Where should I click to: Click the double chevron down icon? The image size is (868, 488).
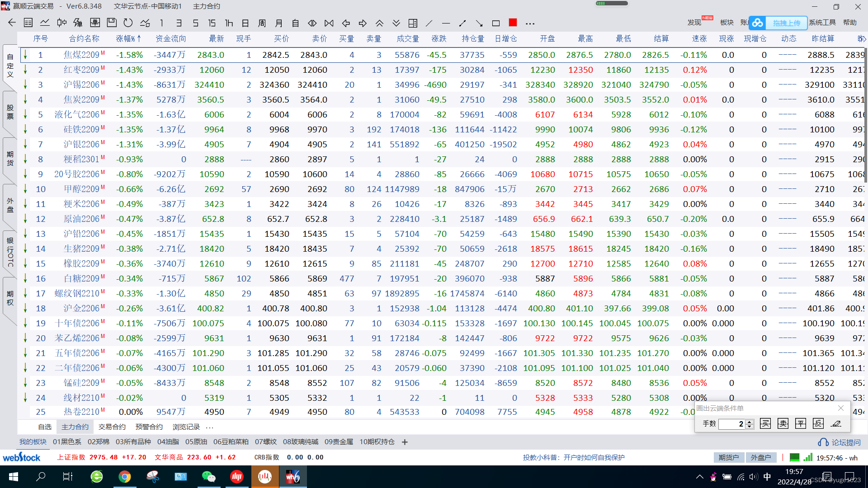396,23
